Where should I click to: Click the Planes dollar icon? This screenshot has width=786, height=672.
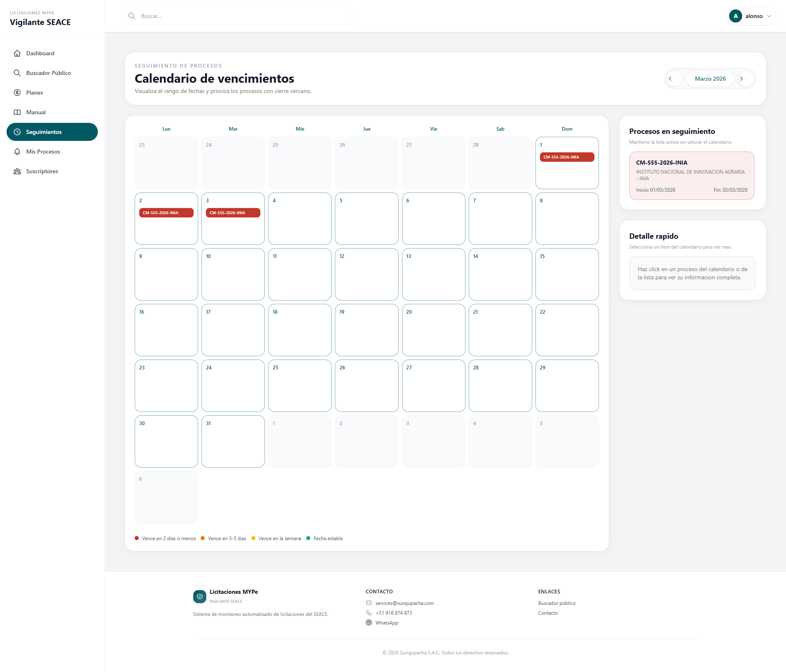(x=17, y=93)
